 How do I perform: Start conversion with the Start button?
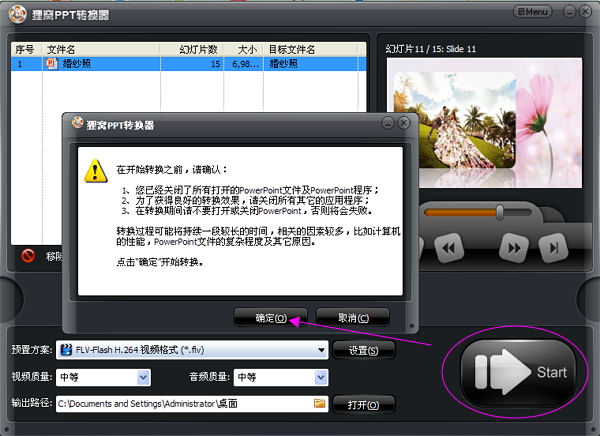click(x=518, y=372)
